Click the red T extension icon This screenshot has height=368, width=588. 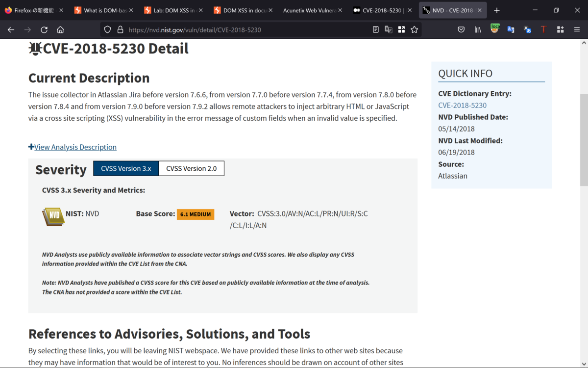pyautogui.click(x=543, y=30)
